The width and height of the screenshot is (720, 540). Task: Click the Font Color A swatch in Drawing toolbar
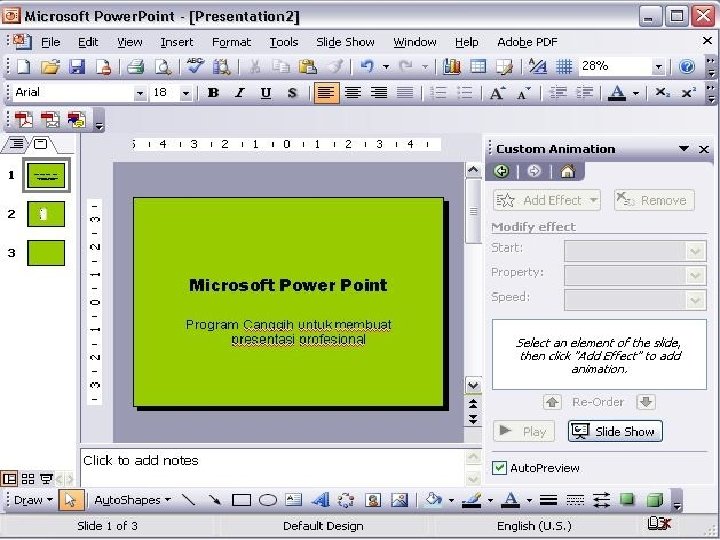tap(511, 500)
